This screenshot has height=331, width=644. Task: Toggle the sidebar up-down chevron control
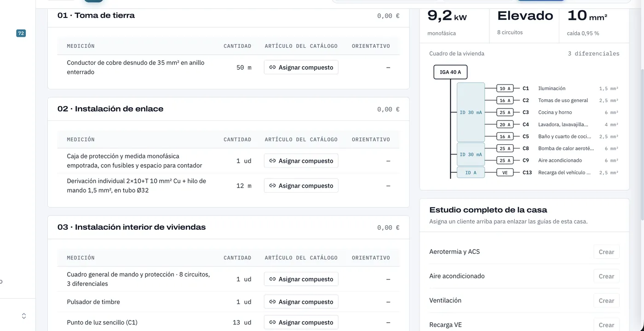point(24,316)
